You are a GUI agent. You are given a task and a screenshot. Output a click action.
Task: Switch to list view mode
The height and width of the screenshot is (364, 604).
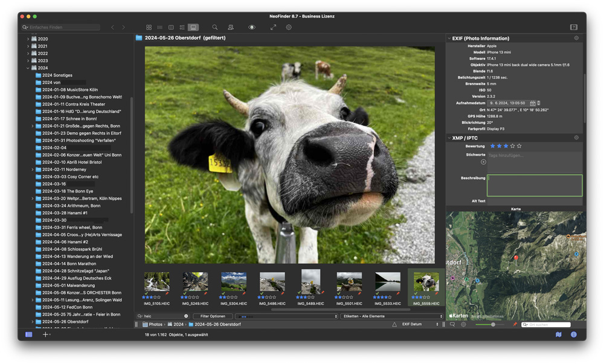[x=159, y=27]
